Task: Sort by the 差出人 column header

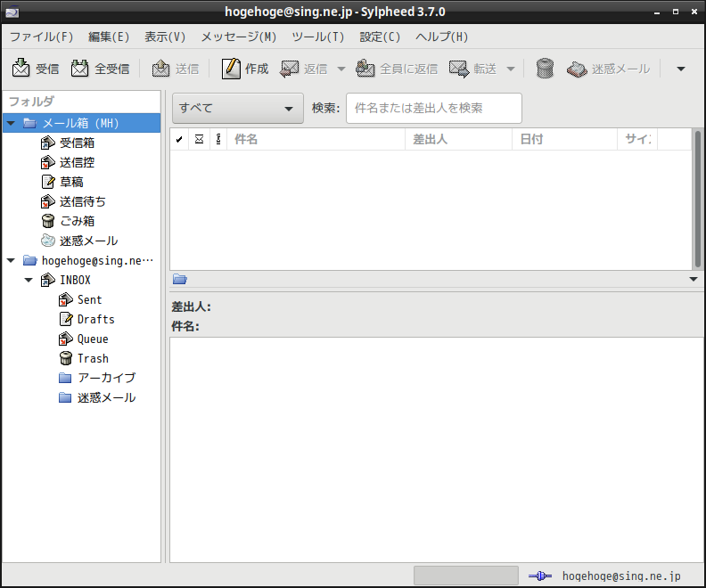Action: (x=459, y=140)
